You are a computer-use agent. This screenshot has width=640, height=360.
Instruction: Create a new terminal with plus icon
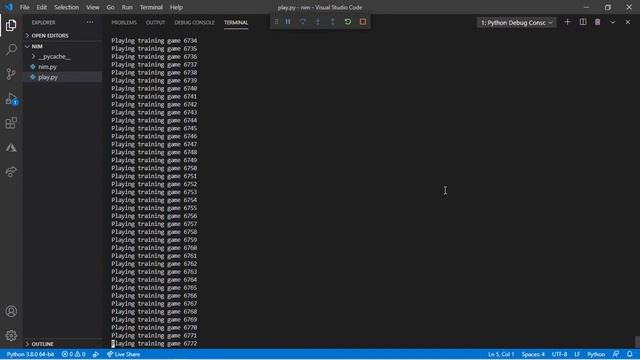(567, 22)
